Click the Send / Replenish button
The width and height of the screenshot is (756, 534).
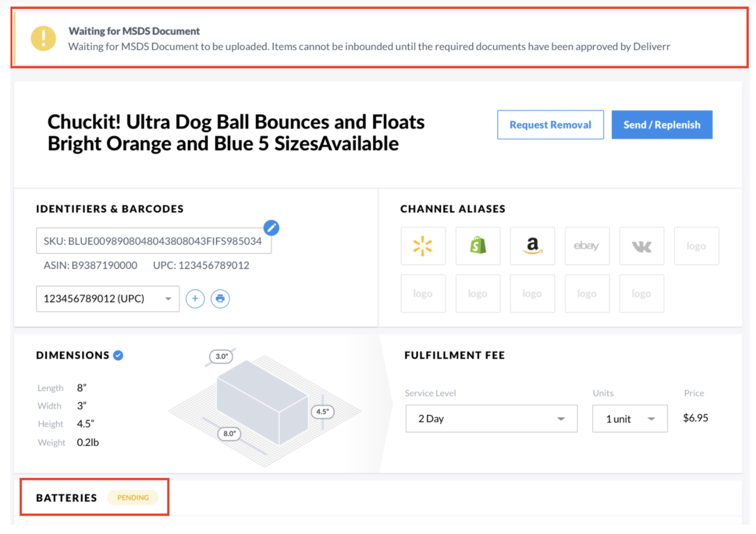662,125
